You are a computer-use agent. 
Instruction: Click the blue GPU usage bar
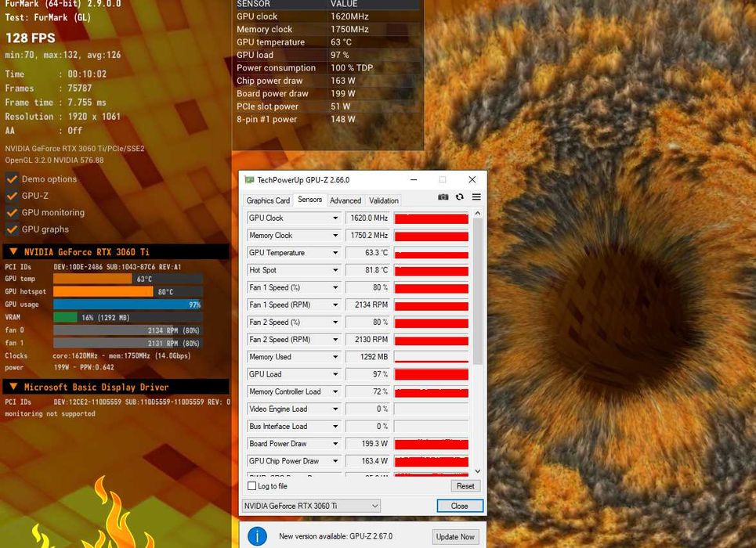coord(127,304)
